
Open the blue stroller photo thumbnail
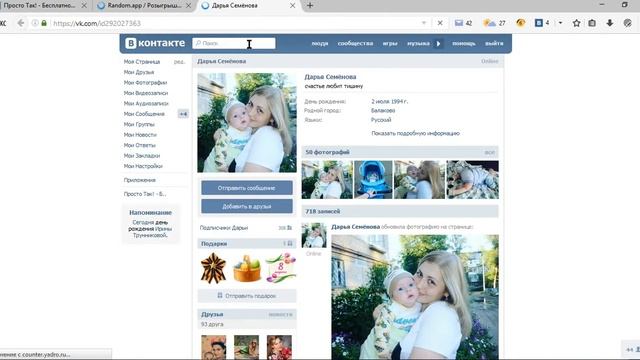coord(373,180)
